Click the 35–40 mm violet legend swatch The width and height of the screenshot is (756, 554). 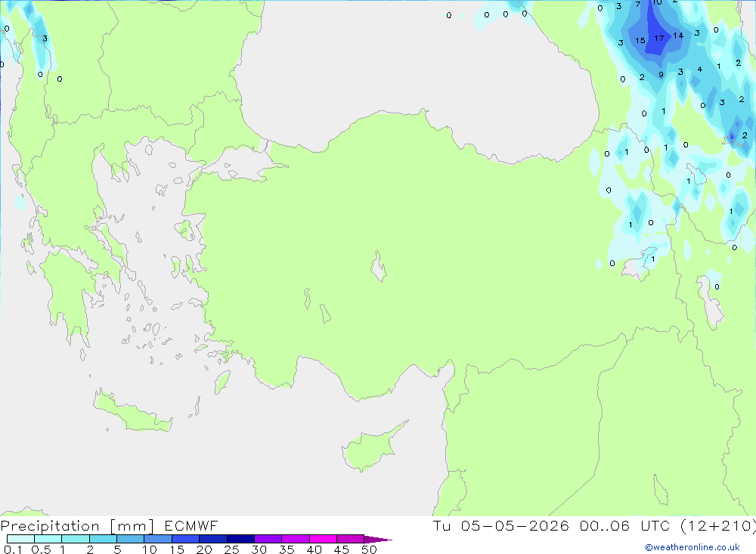click(x=296, y=539)
